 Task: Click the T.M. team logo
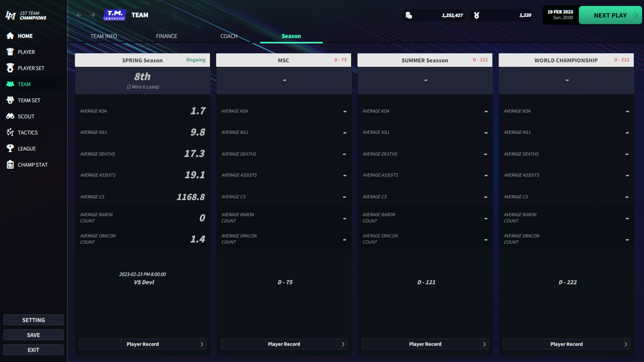tap(114, 15)
